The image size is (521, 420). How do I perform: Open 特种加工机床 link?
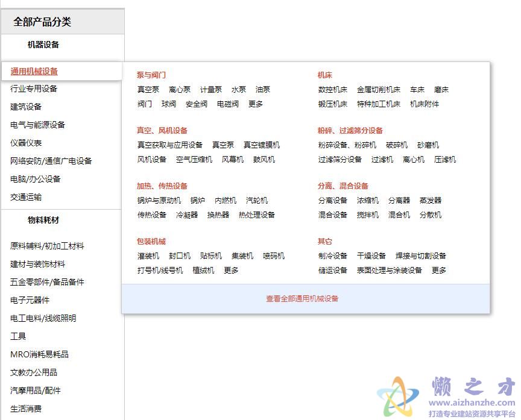(x=379, y=104)
